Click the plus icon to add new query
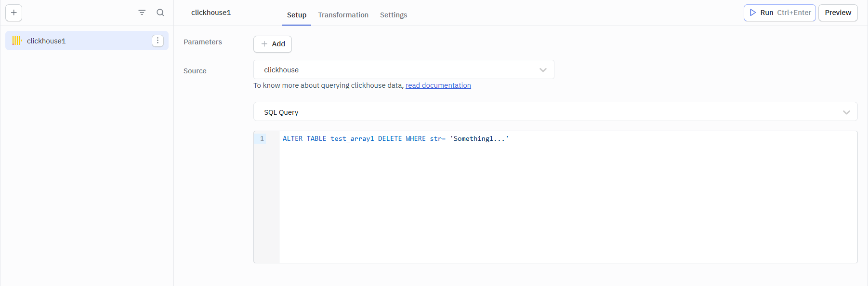The image size is (868, 286). (14, 13)
